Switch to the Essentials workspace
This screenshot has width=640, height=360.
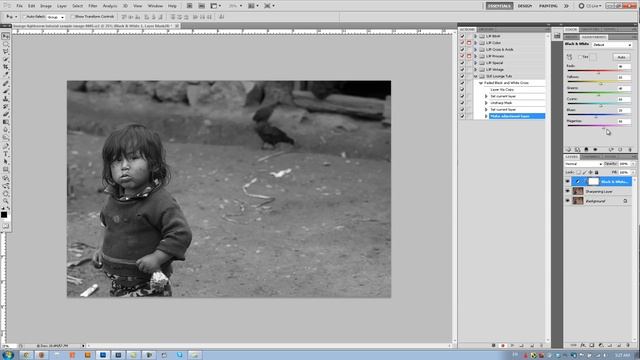click(499, 6)
